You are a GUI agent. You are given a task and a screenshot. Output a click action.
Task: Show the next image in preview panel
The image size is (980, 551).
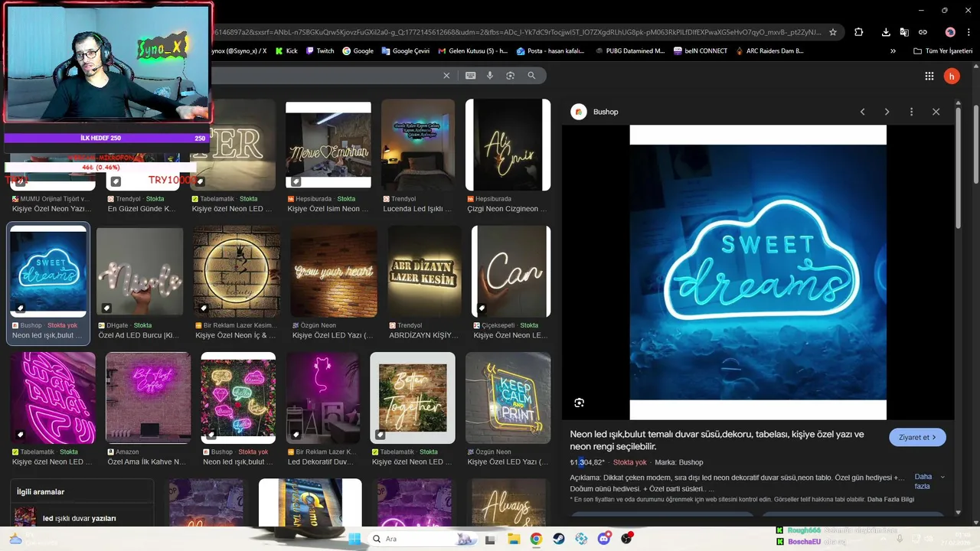point(887,112)
